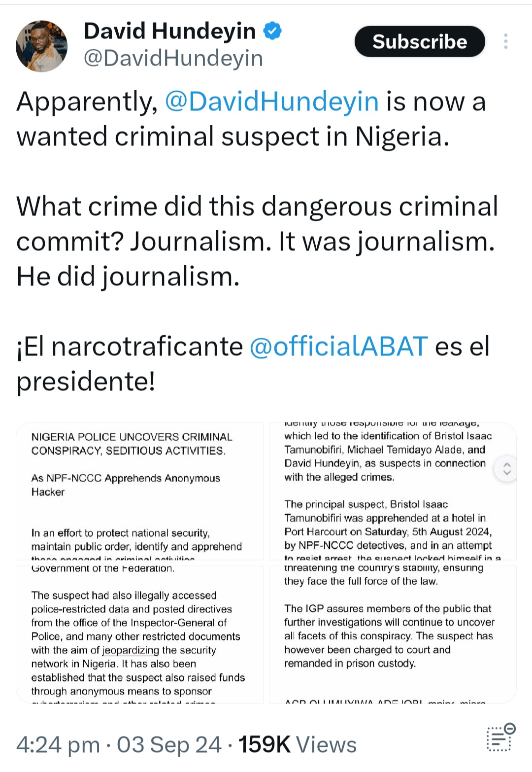Viewport: 532px width, 772px height.
Task: Open David Hundeyin's profile picture
Action: point(41,46)
